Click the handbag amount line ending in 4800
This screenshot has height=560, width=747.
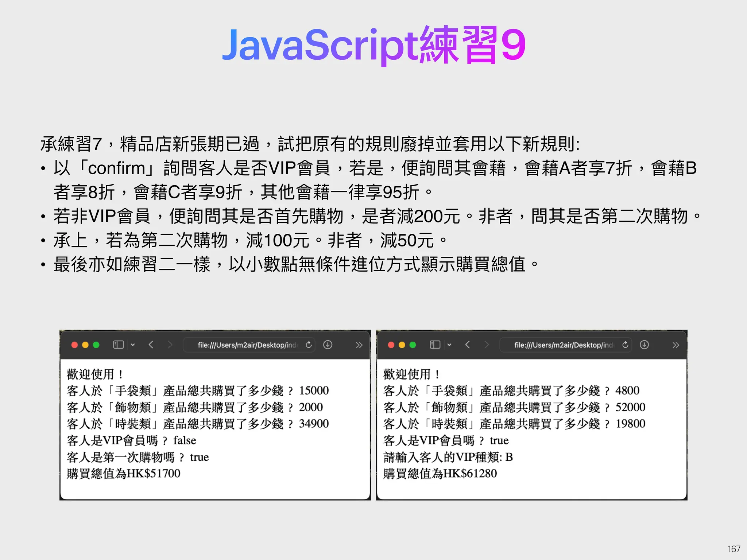[x=511, y=390]
